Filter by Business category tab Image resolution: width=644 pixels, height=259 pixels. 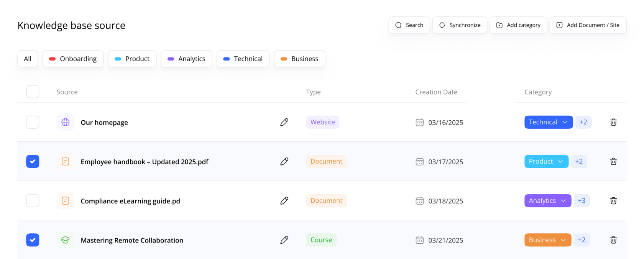pos(299,59)
